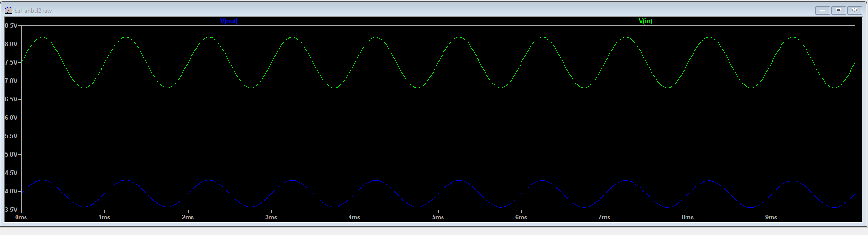Maximize the bal-unbal2.raw plot window
868x235 pixels.
click(839, 10)
